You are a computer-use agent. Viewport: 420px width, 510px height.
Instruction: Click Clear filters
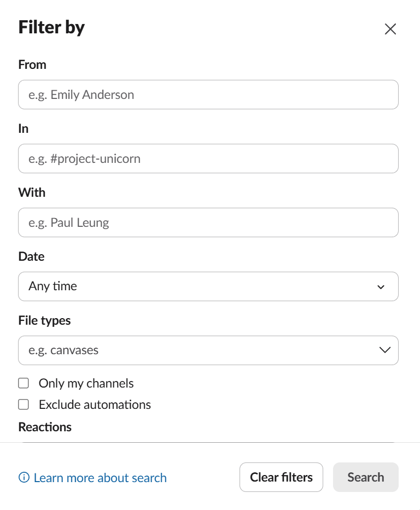[281, 477]
